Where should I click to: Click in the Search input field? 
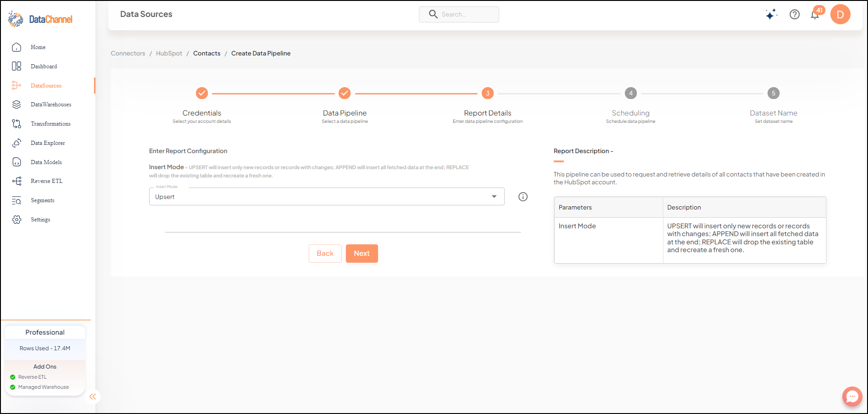point(459,14)
